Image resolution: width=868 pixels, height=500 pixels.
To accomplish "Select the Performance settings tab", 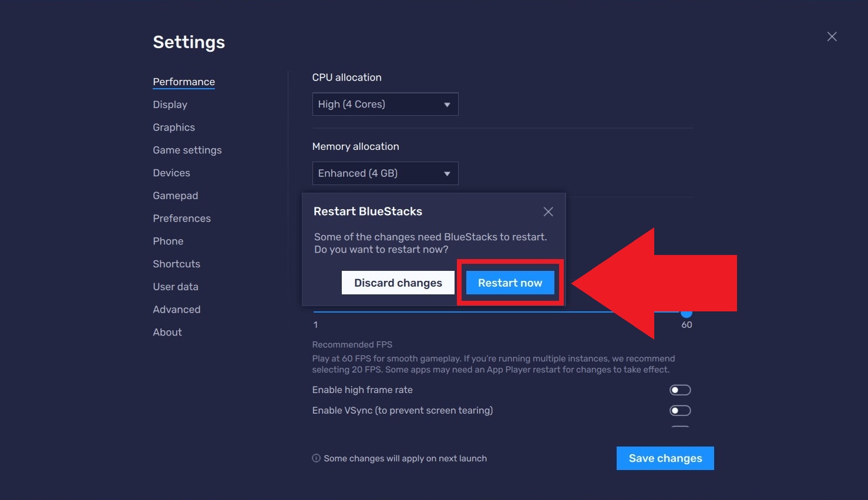I will coord(184,82).
